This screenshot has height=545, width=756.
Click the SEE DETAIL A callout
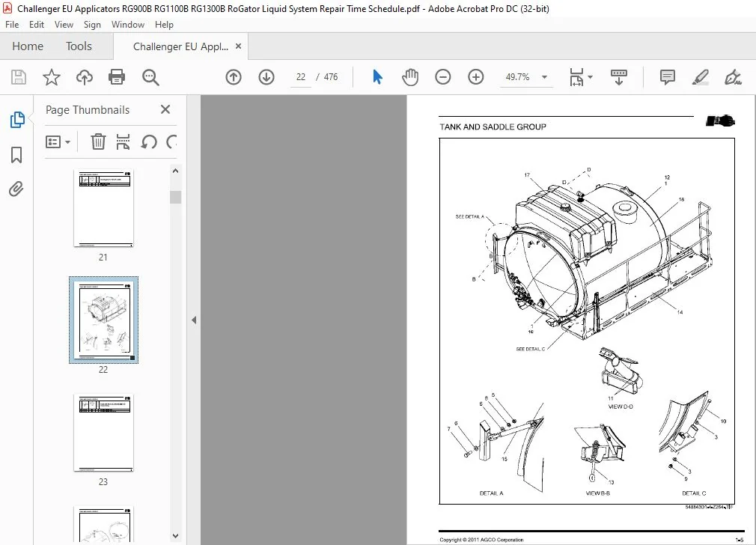point(469,217)
